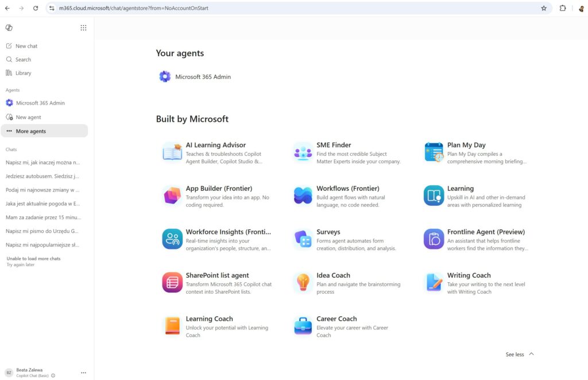Click the App Builder (Frontier) icon
The height and width of the screenshot is (380, 588).
pyautogui.click(x=172, y=195)
